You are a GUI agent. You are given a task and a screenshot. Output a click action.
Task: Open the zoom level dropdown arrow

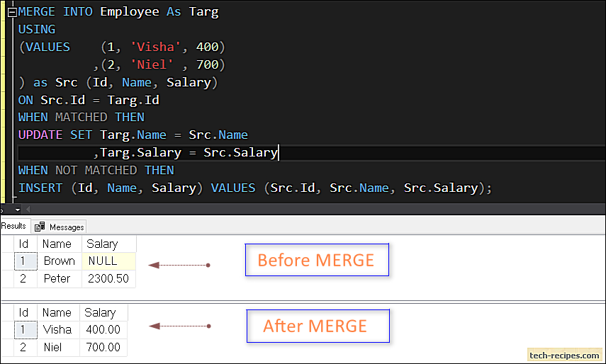point(18,210)
